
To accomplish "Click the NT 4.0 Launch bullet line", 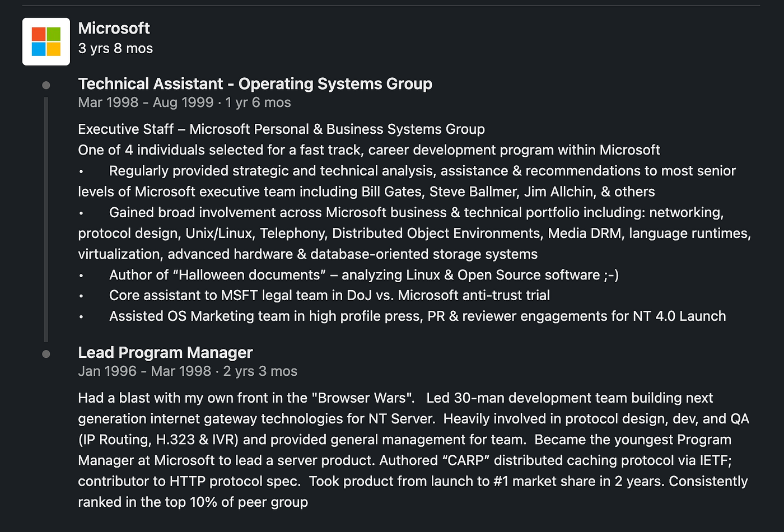I will pyautogui.click(x=417, y=316).
